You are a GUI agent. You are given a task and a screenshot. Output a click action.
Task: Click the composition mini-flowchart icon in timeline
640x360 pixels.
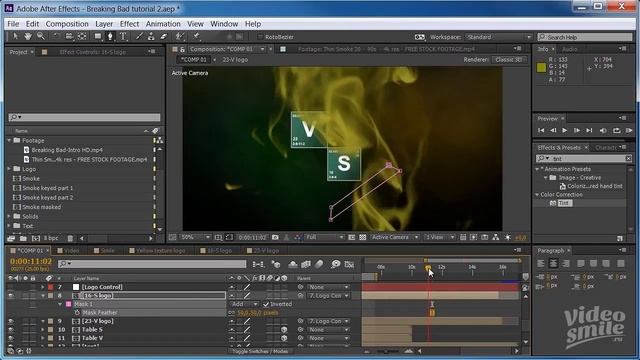[x=258, y=264]
